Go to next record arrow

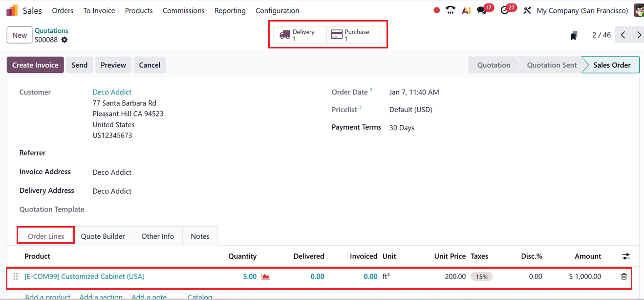tap(638, 35)
